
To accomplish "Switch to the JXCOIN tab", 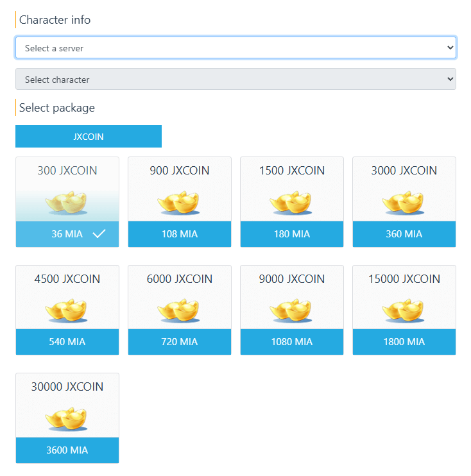I will click(89, 137).
